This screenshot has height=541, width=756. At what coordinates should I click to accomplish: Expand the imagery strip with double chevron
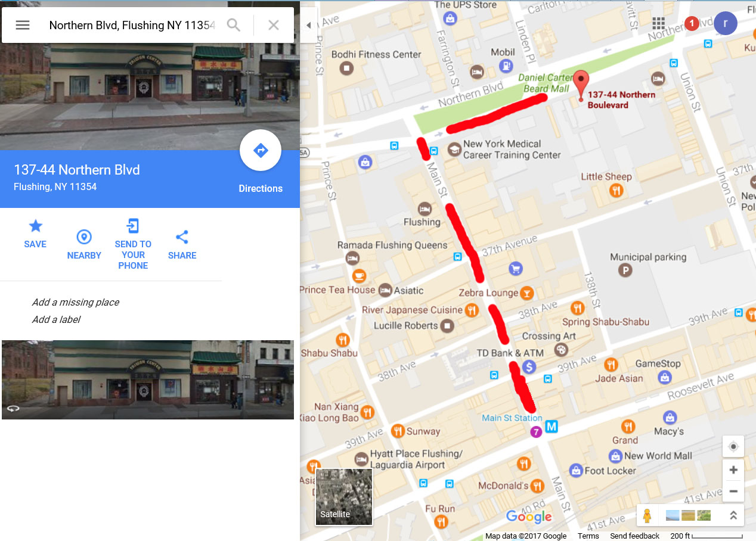[733, 515]
